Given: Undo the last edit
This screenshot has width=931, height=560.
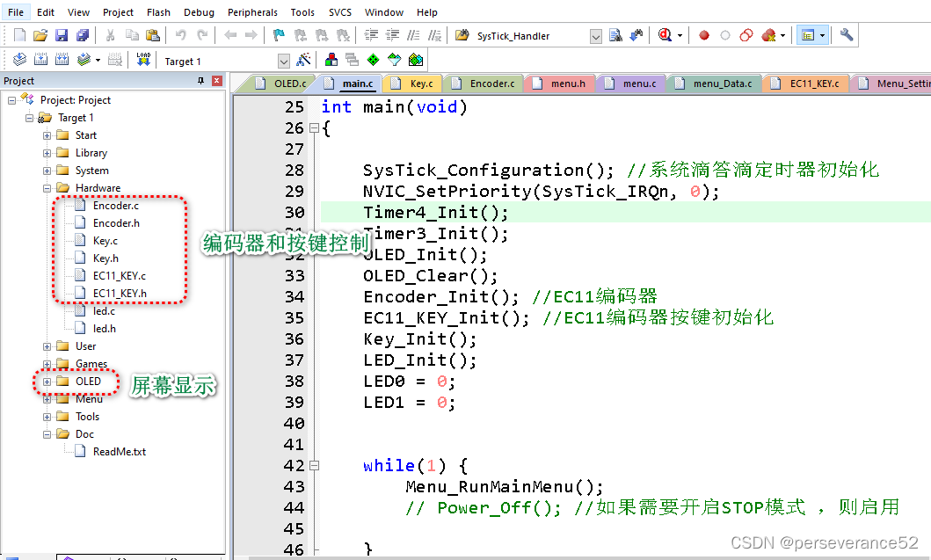Looking at the screenshot, I should click(x=180, y=35).
